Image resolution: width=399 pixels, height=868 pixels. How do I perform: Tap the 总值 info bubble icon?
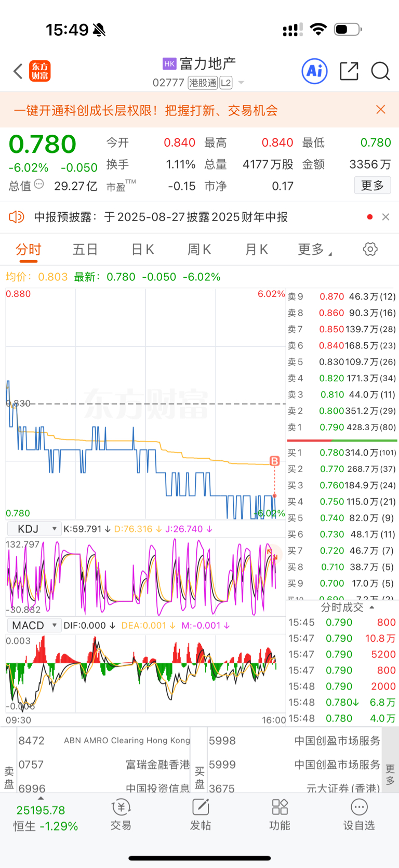[x=39, y=184]
